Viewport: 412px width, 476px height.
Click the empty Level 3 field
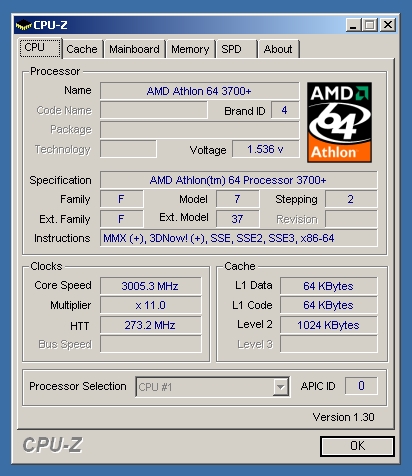tap(329, 344)
